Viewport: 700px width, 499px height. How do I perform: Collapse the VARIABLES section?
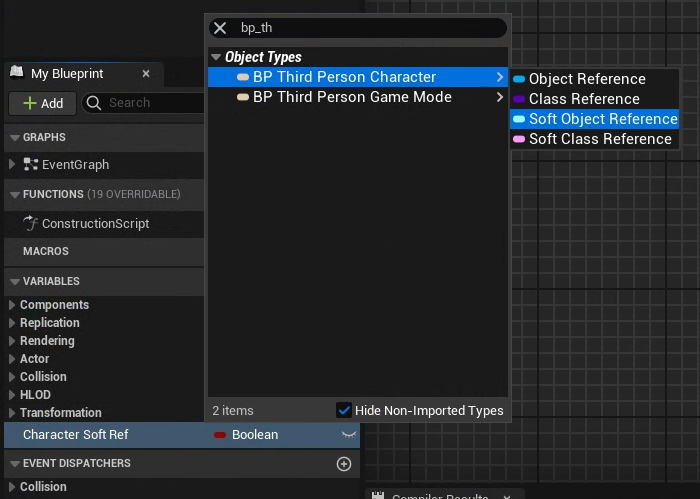pyautogui.click(x=15, y=282)
